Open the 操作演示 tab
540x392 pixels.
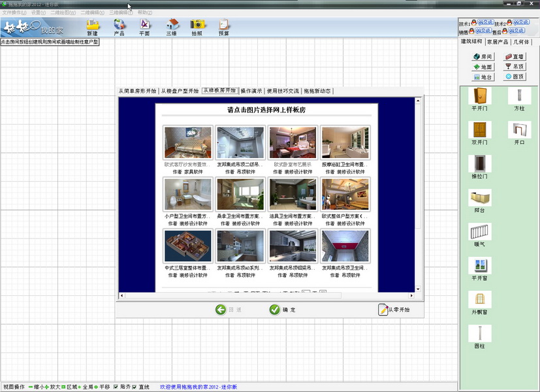(x=251, y=91)
